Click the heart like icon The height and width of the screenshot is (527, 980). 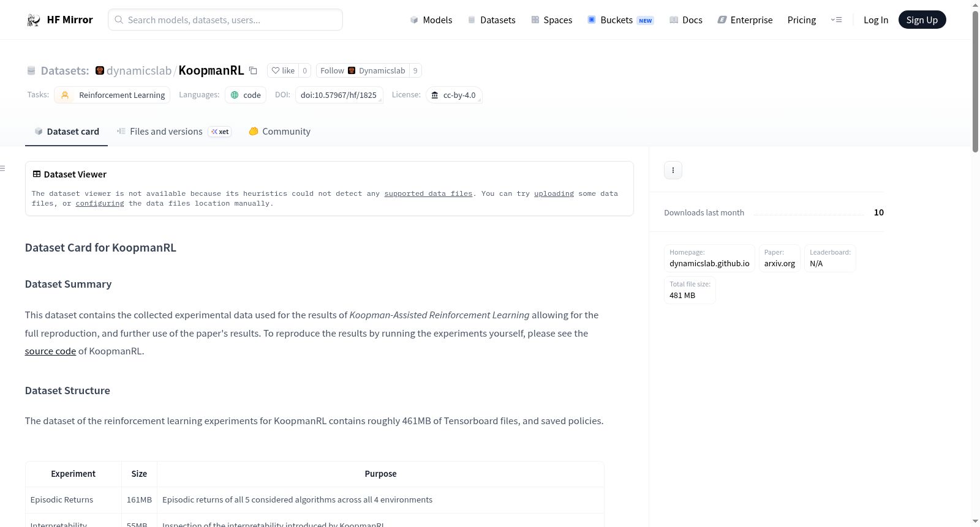click(x=276, y=70)
